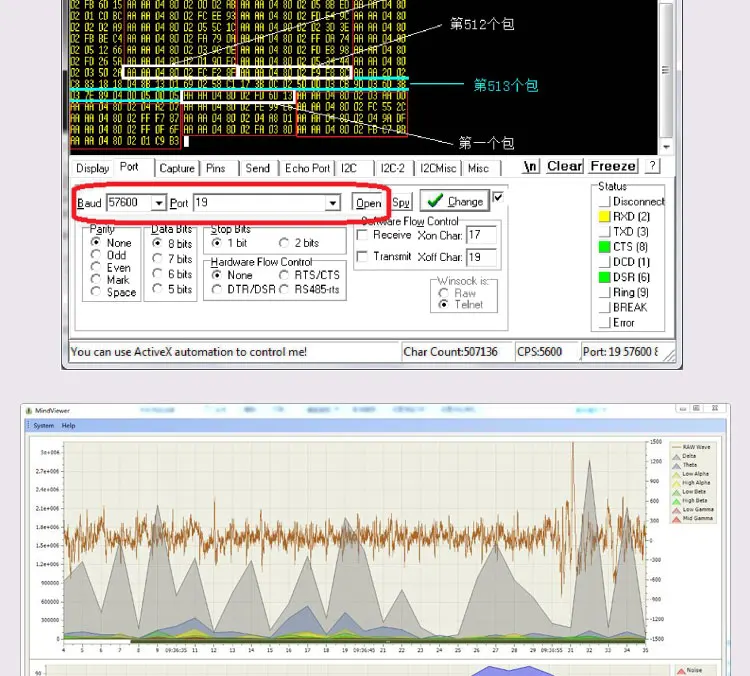Select Raw Winsock mode

457,293
